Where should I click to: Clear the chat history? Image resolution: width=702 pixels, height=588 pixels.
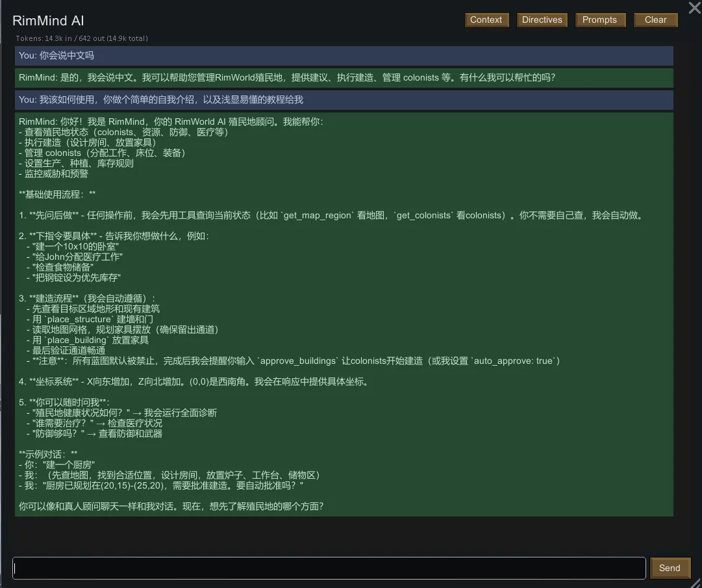(x=655, y=20)
